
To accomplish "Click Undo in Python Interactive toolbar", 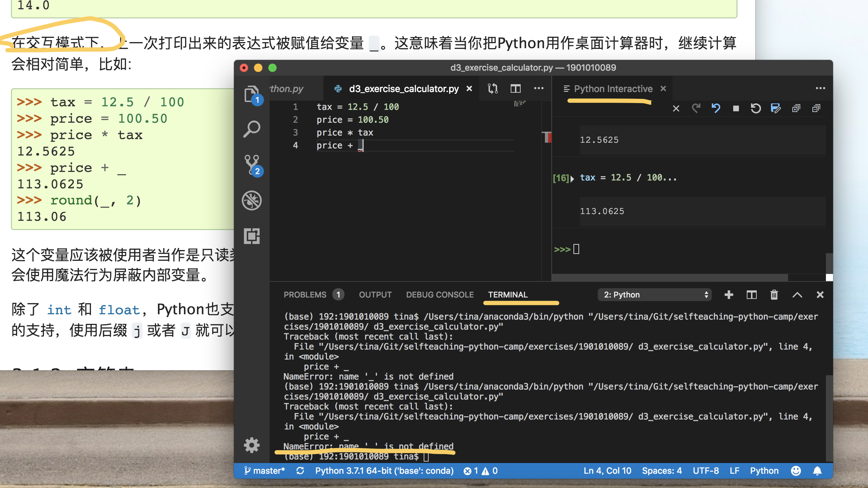I will pos(716,108).
